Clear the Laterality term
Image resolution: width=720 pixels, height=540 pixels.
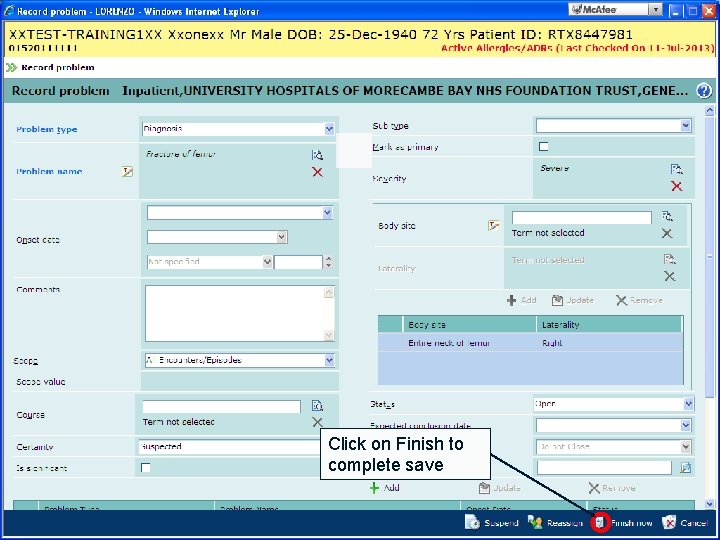669,276
